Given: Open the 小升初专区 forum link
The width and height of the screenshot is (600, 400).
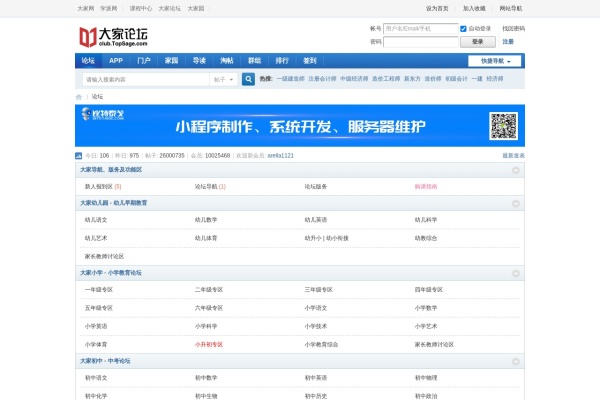Looking at the screenshot, I should tap(209, 343).
